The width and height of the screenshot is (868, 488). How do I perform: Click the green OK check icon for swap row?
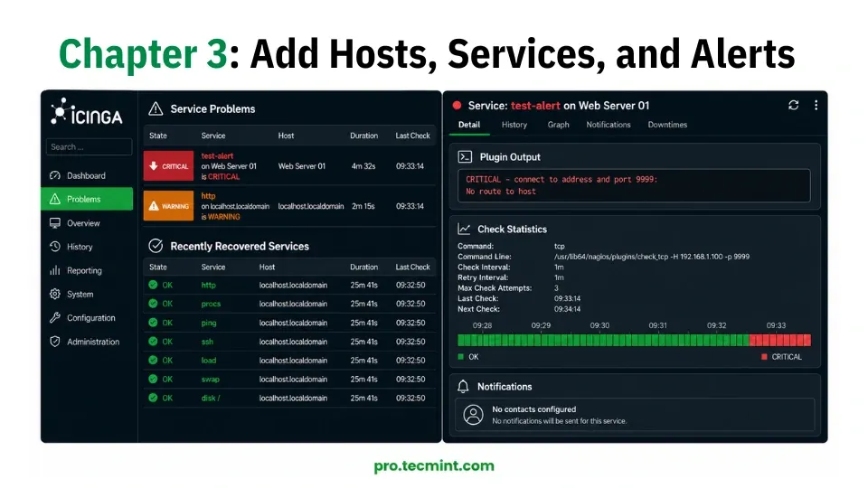(153, 379)
